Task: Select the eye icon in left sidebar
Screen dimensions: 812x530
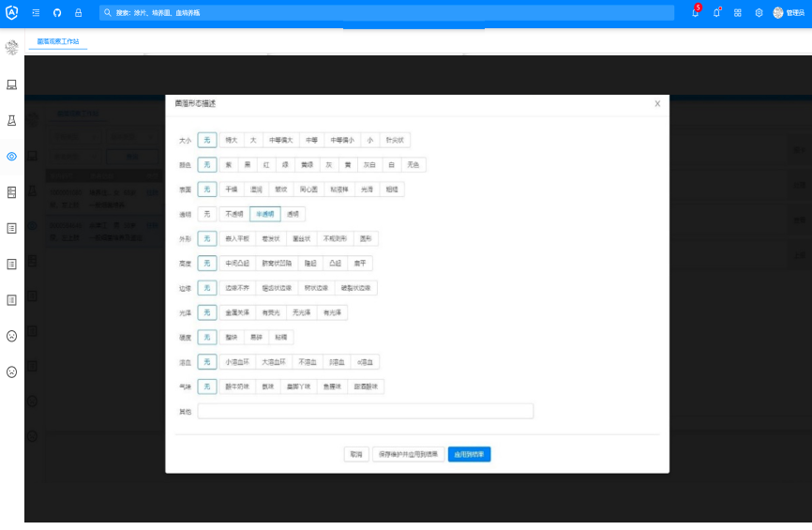Action: click(x=12, y=156)
